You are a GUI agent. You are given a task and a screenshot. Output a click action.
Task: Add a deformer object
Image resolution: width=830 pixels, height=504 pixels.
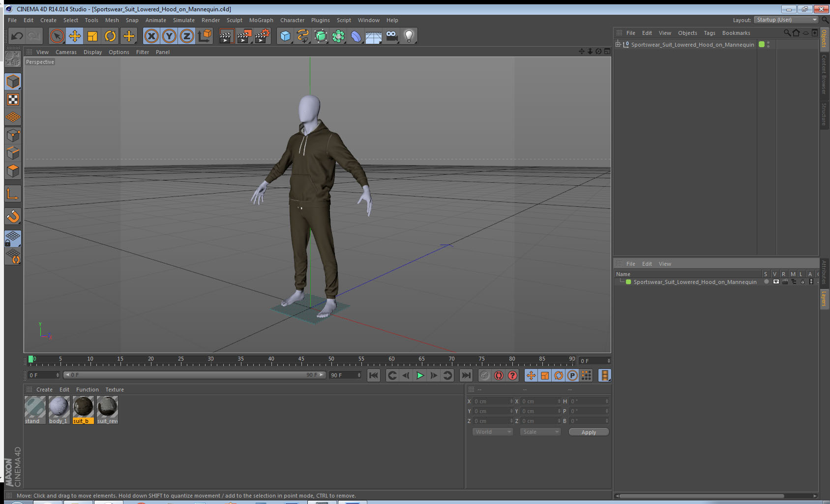pyautogui.click(x=356, y=36)
